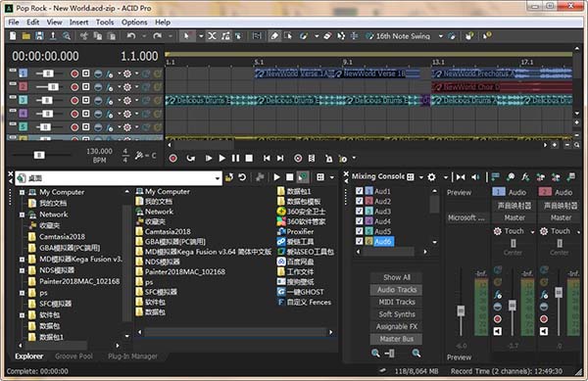Click mute speaker icon on Audio 1 strip
Viewport: 588px width, 381px height.
click(498, 331)
